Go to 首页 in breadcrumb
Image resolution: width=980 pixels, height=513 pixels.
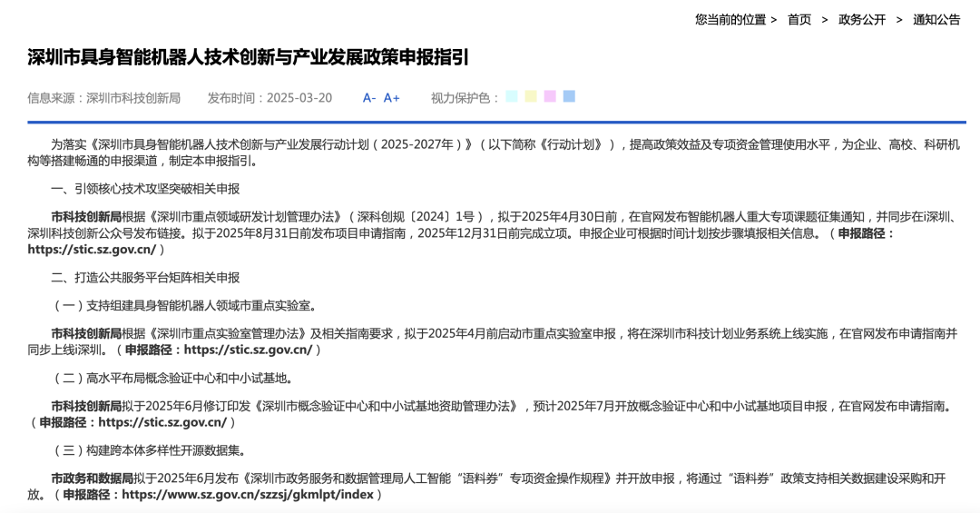pyautogui.click(x=799, y=20)
